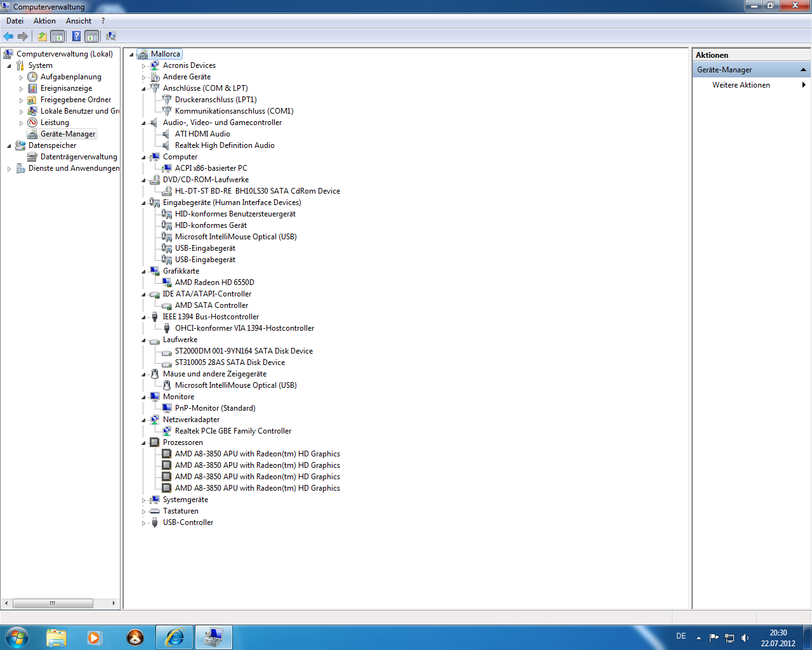Expand Dienste und Anwendungen in the left tree
The width and height of the screenshot is (812, 650).
(9, 169)
